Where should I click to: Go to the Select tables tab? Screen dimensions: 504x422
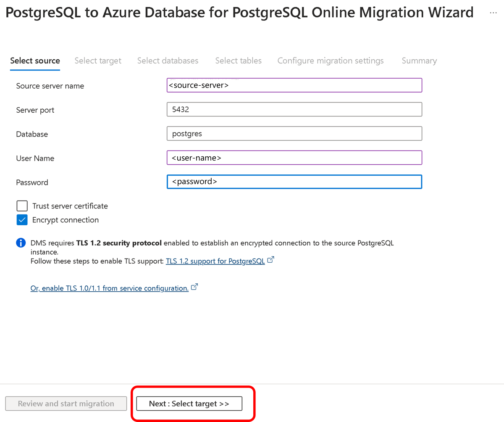click(x=238, y=61)
